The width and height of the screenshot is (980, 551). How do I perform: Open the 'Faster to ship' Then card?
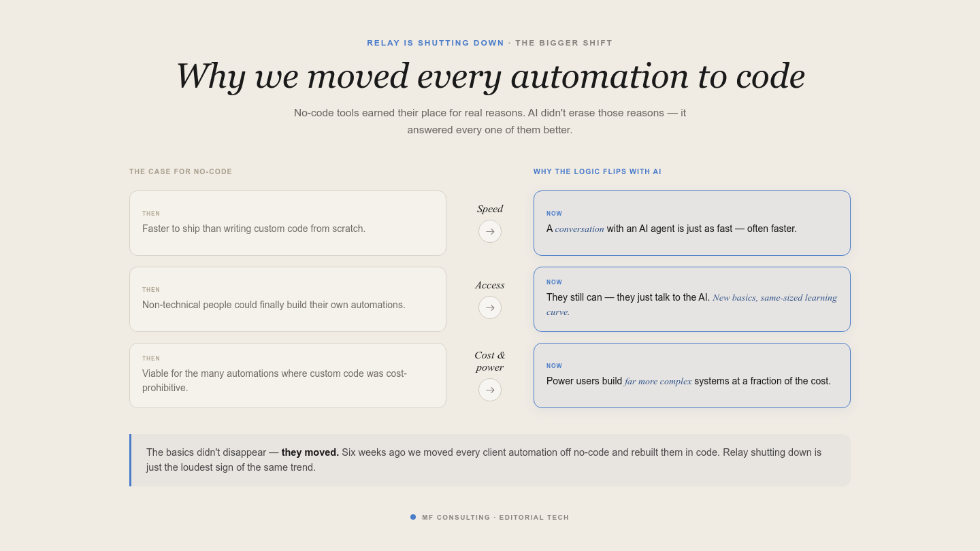(288, 223)
